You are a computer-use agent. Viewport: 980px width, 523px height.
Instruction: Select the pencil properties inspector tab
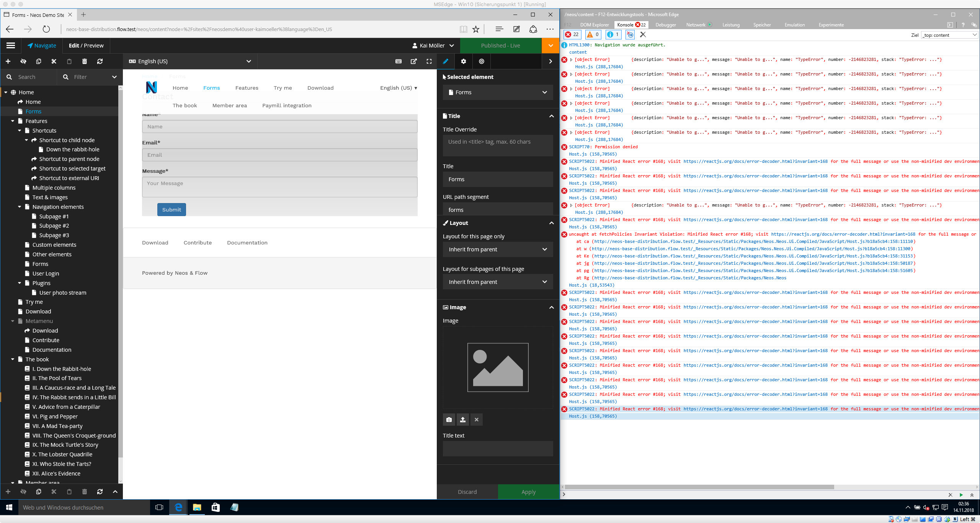pyautogui.click(x=446, y=61)
